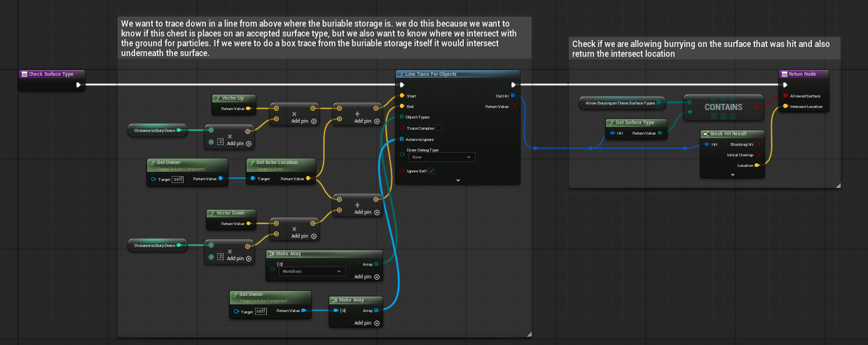Viewport: 868px width, 345px height.
Task: Enable the Trace Complex checkbox
Action: pos(439,128)
